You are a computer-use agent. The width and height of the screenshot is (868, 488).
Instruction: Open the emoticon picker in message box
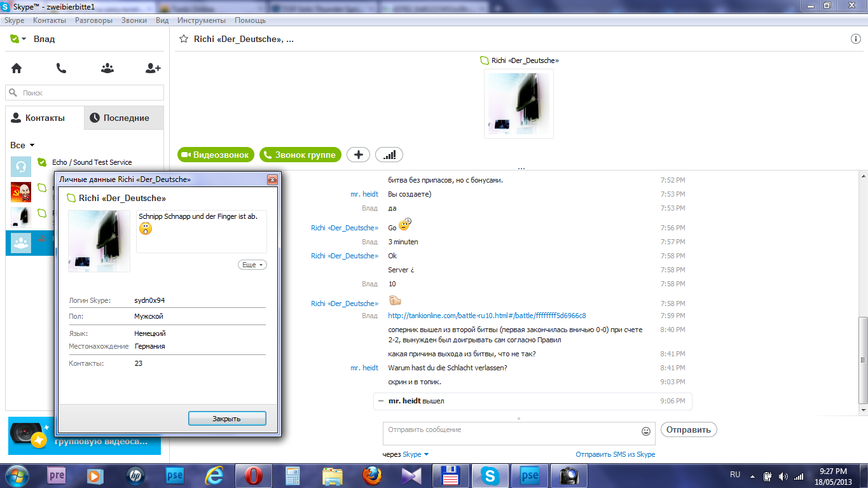pyautogui.click(x=646, y=431)
